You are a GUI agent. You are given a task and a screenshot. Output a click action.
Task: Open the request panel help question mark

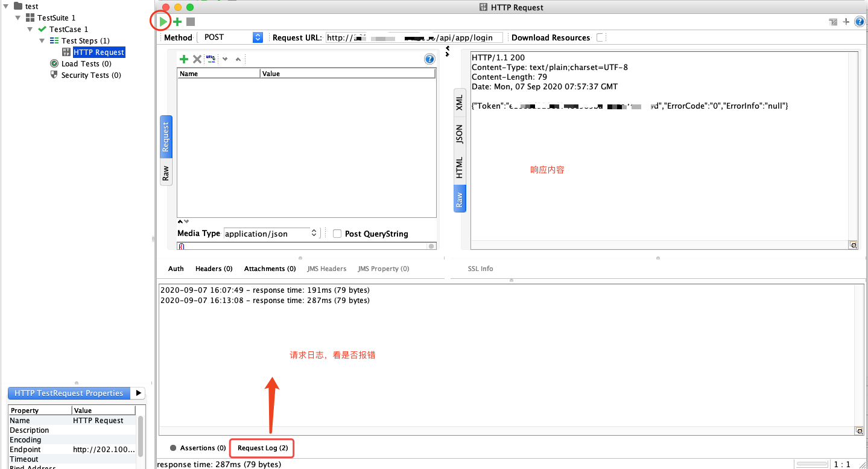[429, 59]
